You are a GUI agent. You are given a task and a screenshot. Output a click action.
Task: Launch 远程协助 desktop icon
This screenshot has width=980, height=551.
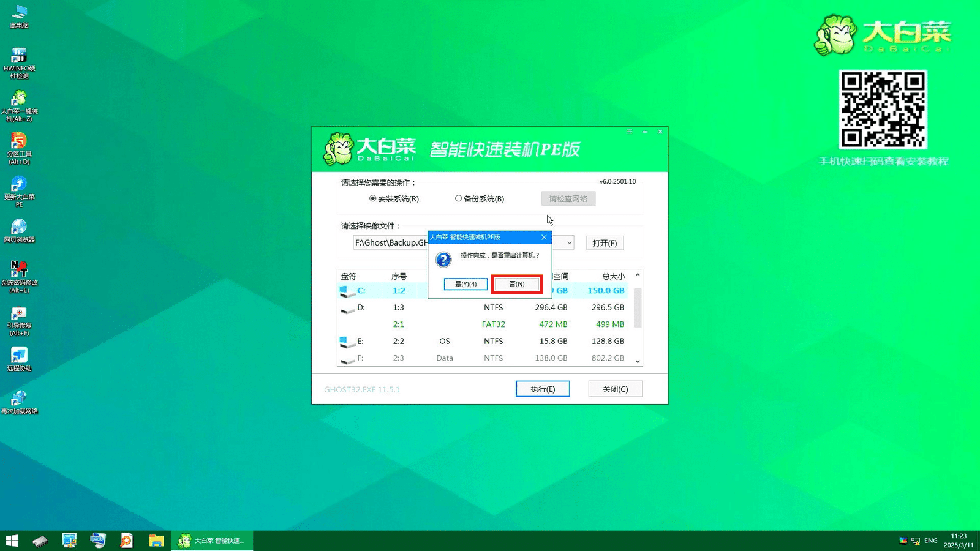pos(19,359)
